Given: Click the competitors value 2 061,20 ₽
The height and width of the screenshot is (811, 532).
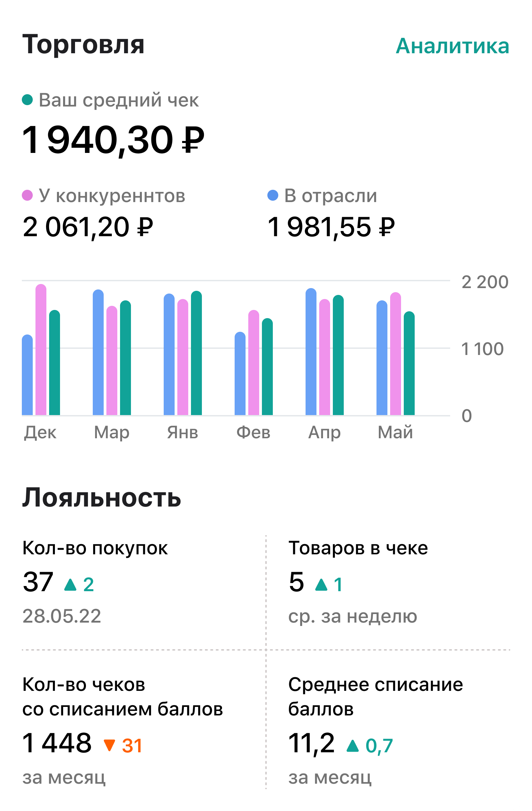Looking at the screenshot, I should (x=88, y=227).
